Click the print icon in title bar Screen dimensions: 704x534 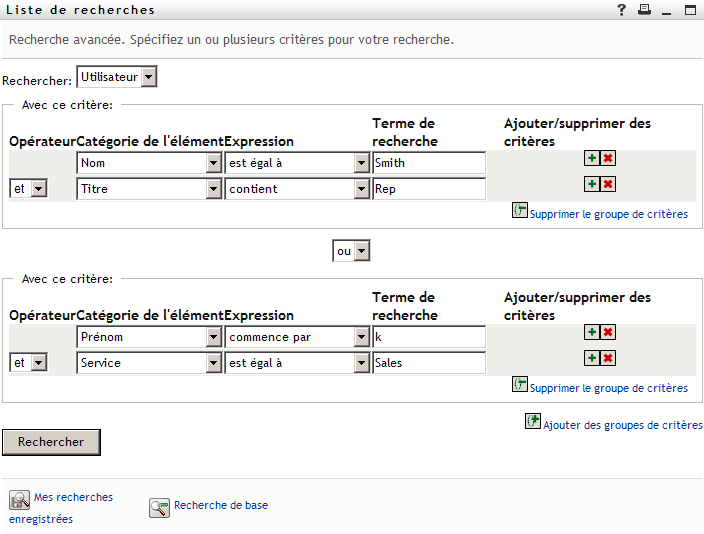pyautogui.click(x=645, y=10)
